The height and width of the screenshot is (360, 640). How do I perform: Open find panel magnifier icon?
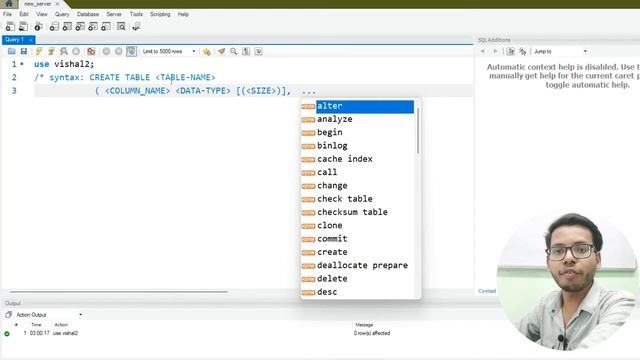[x=233, y=51]
